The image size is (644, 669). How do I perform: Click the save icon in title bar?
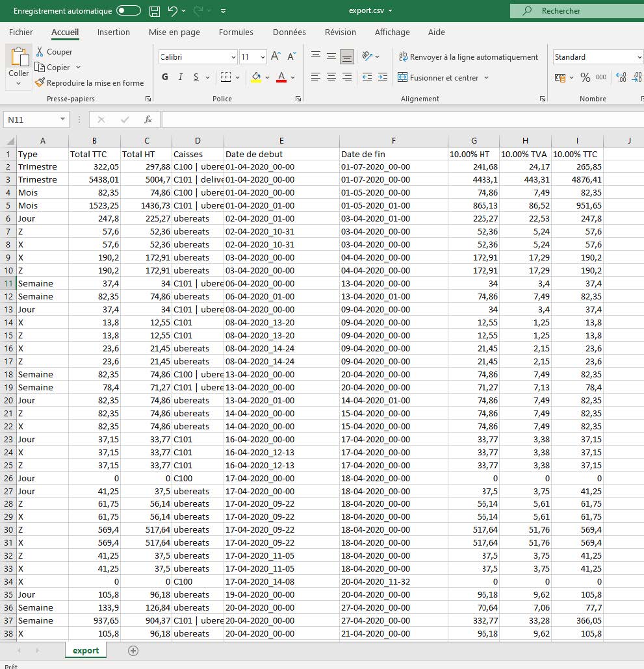(x=155, y=11)
